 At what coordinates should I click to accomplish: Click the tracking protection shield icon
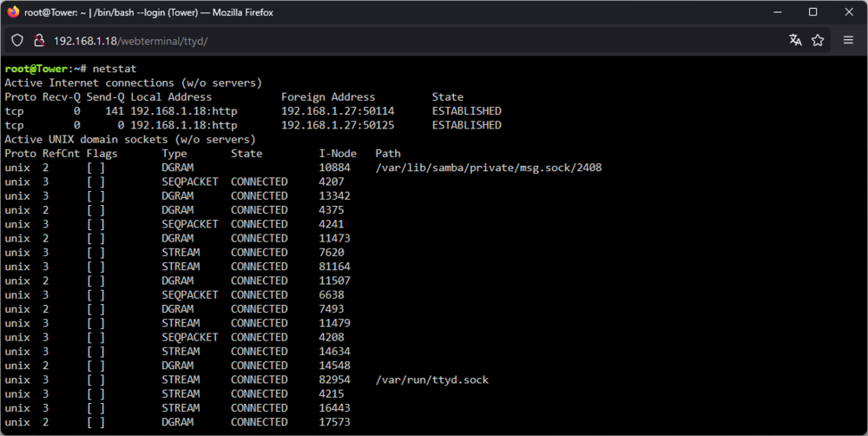tap(17, 41)
